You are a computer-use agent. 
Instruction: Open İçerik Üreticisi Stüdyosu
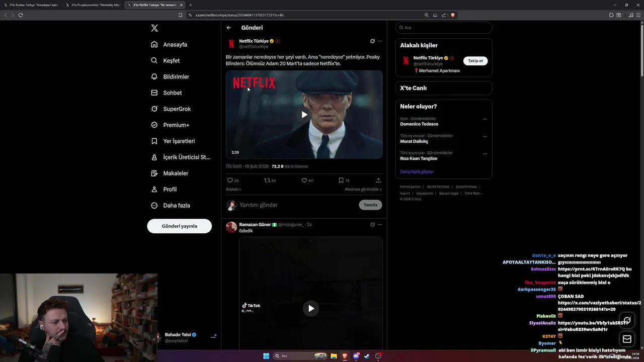(181, 157)
